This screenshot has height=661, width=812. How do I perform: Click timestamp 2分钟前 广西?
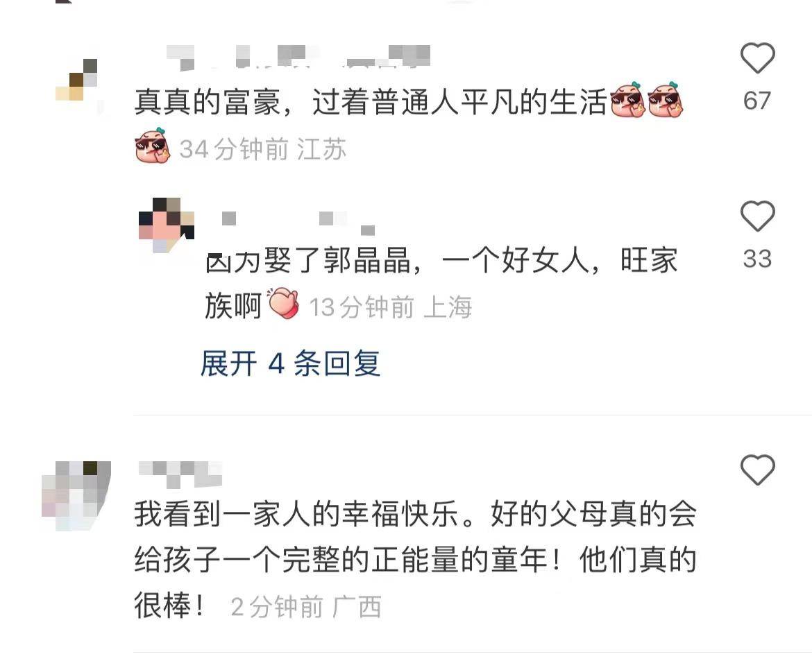[306, 607]
